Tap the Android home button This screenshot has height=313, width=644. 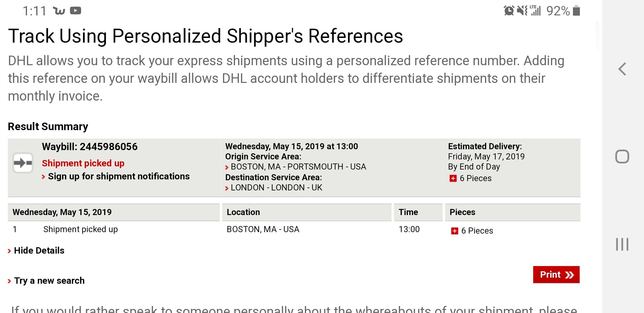coord(622,156)
